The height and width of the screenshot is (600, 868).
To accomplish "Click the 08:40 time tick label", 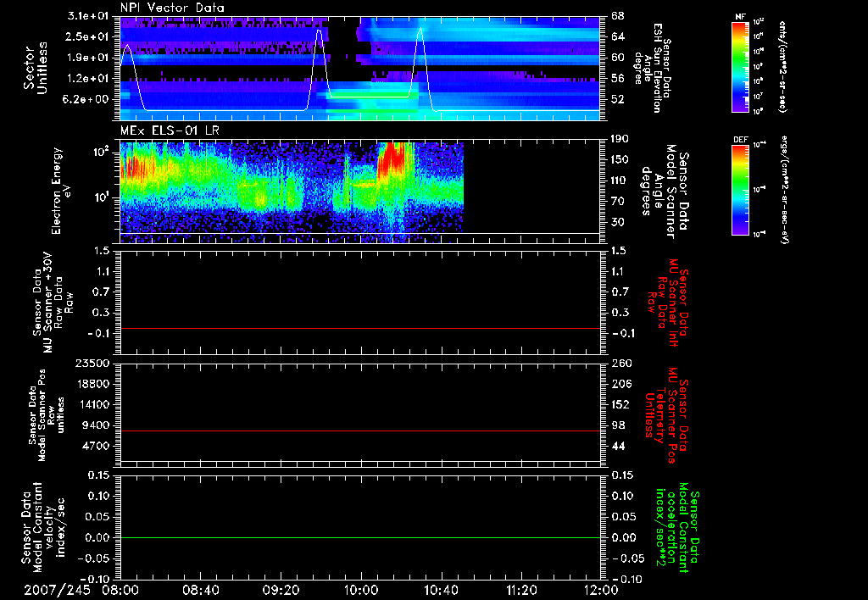I will tap(200, 590).
